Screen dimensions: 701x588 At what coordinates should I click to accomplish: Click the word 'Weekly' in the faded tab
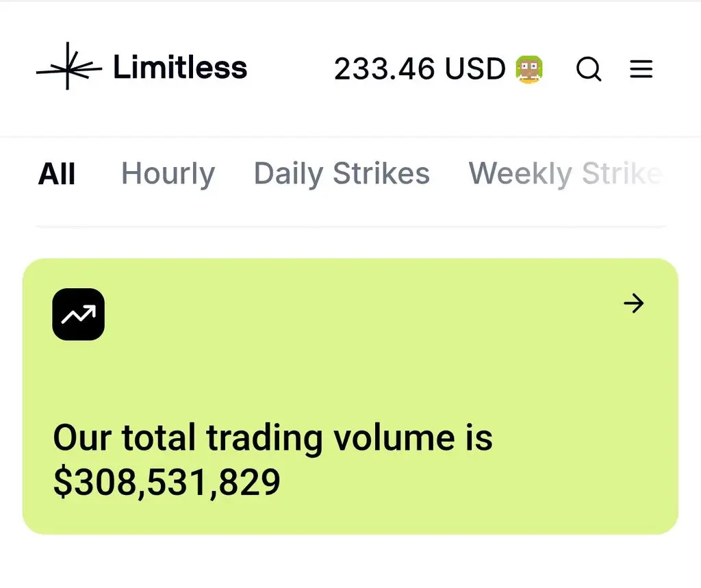520,175
